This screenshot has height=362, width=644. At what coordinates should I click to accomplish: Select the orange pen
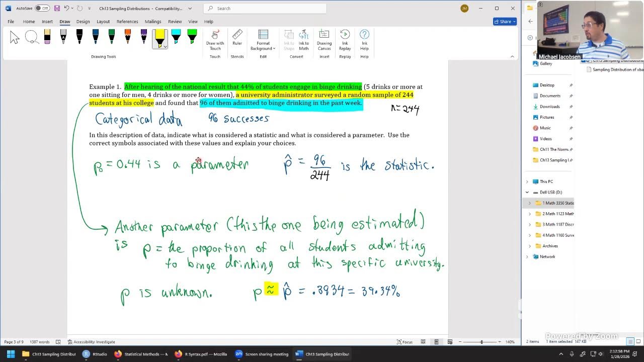point(128,37)
